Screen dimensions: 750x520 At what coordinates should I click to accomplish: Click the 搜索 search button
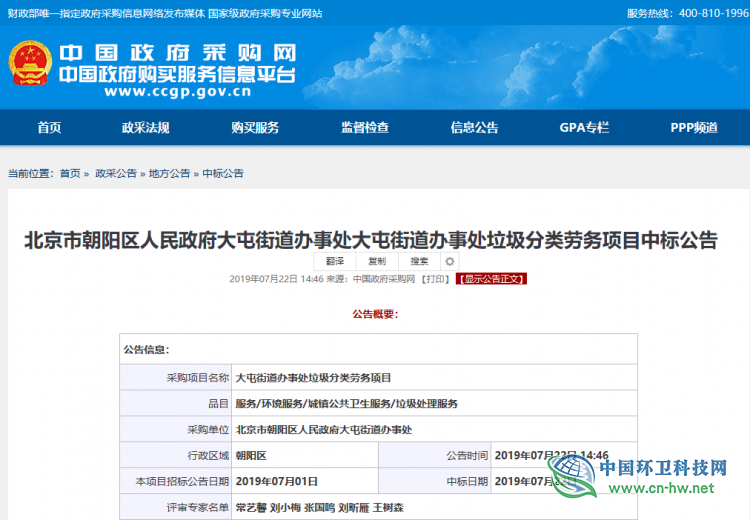click(419, 261)
